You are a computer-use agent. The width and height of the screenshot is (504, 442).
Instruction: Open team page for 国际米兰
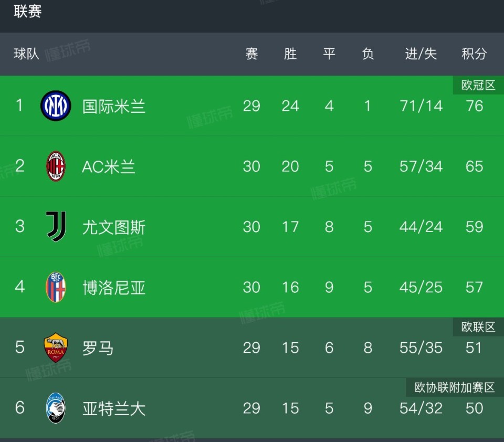(114, 107)
